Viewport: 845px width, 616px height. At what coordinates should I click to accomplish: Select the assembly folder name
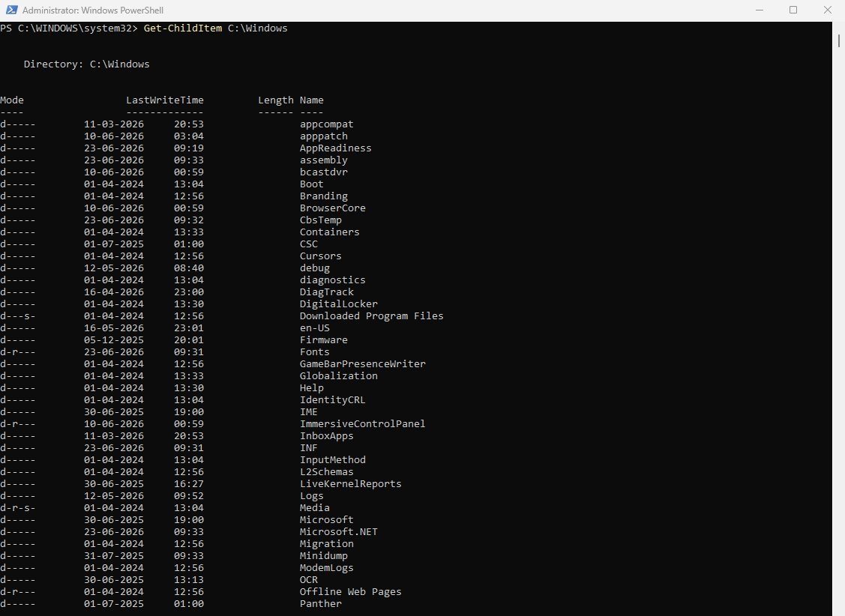(323, 160)
